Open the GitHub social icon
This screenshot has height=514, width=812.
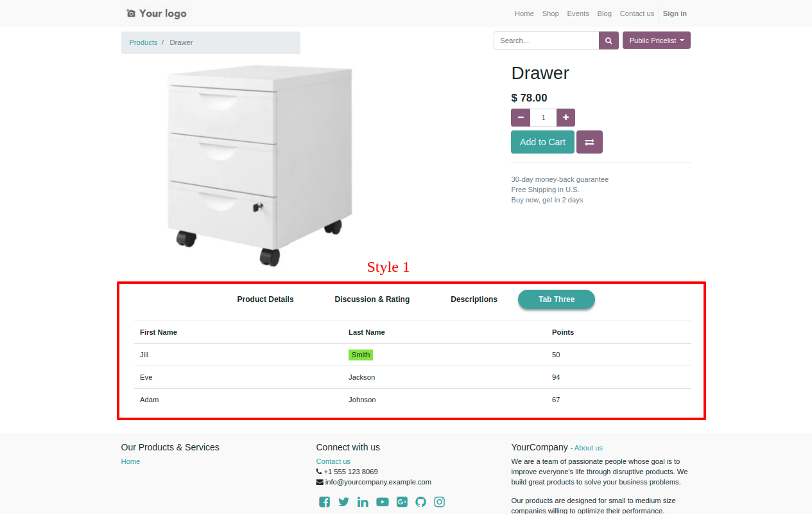(420, 502)
